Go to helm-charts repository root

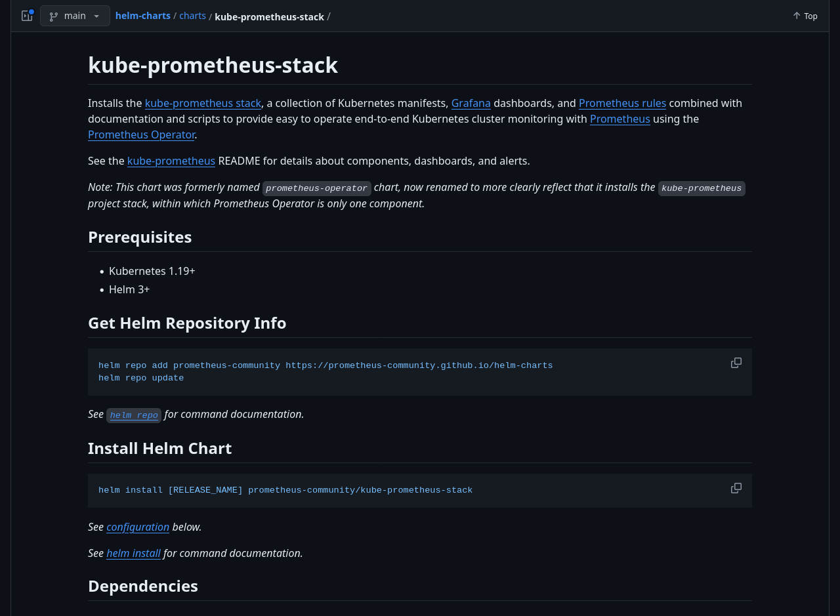pos(142,16)
